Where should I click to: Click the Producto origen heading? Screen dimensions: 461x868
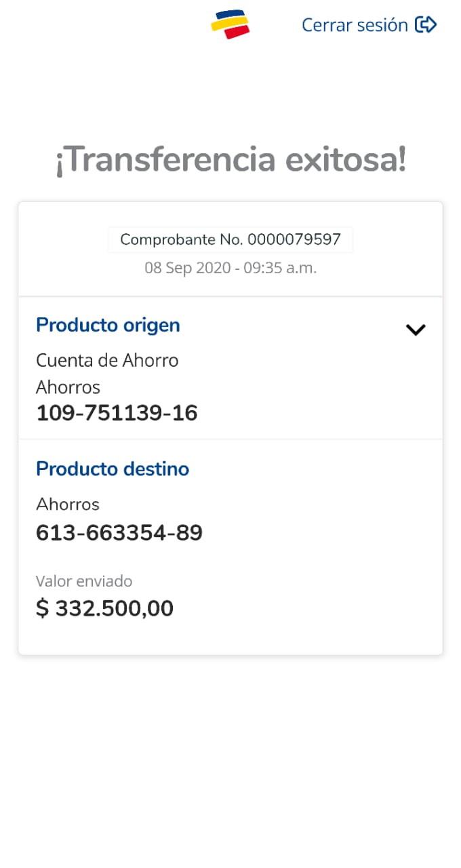point(108,325)
